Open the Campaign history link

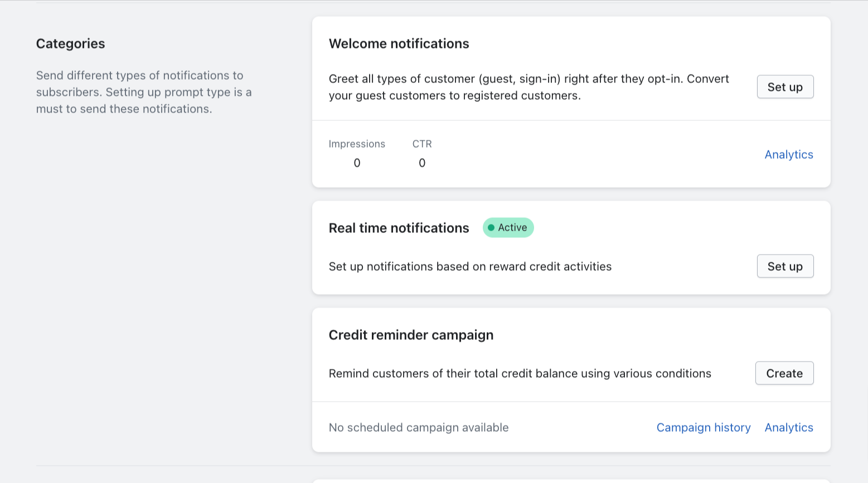pyautogui.click(x=703, y=427)
